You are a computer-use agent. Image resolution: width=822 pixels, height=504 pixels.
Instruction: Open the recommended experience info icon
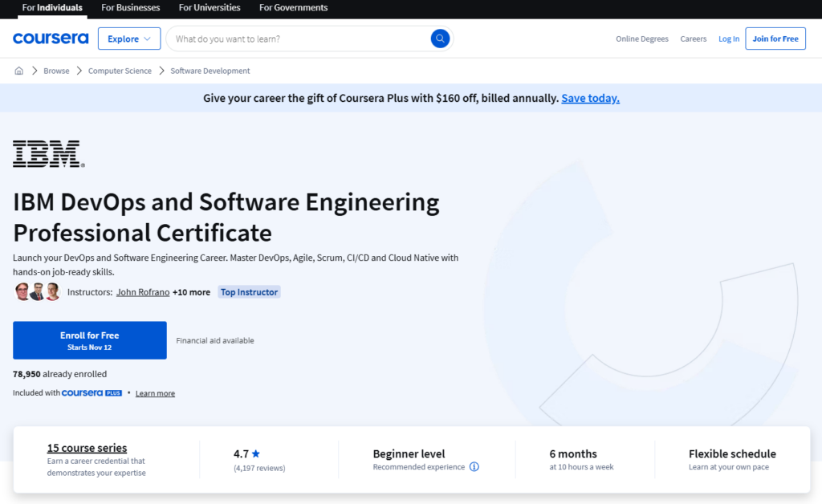pyautogui.click(x=474, y=467)
